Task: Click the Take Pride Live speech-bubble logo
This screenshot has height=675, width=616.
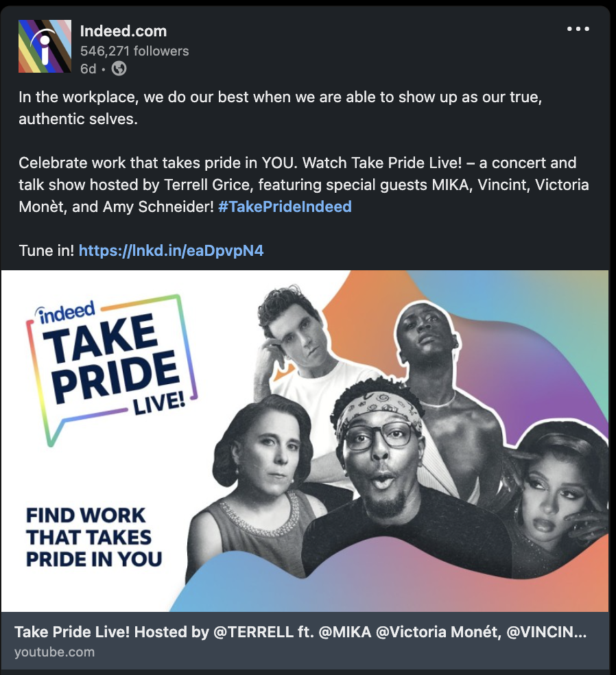Action: click(x=113, y=367)
